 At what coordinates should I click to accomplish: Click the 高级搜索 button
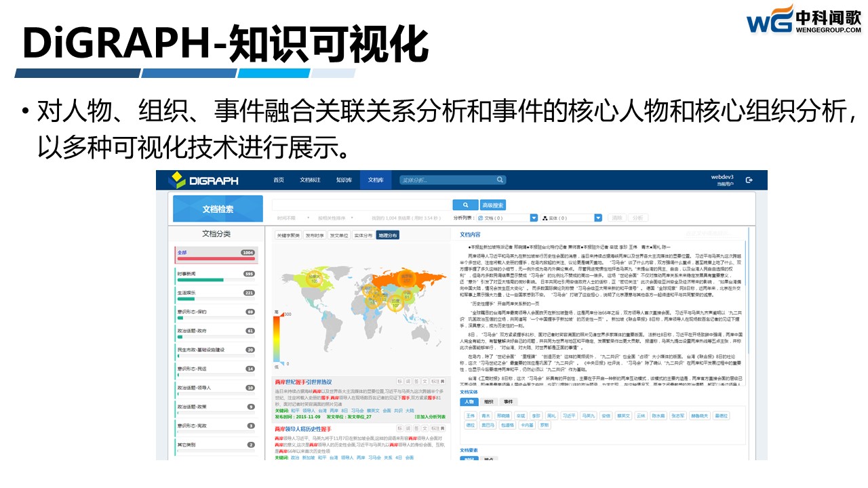[493, 205]
